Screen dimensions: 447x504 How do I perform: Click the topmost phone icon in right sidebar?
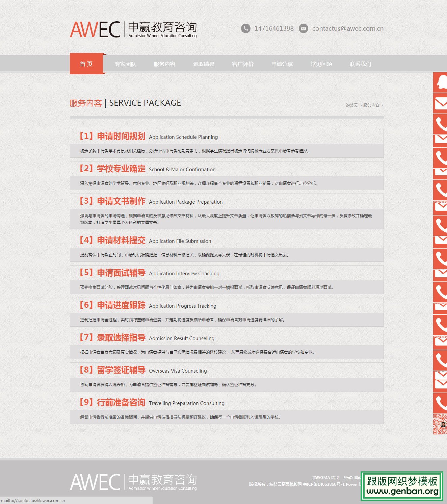tap(441, 124)
